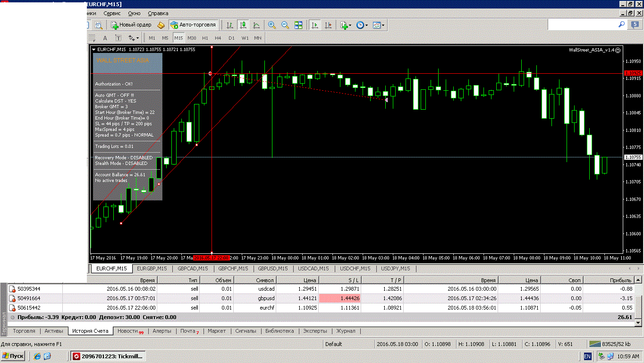Open the MetaEditor book icon

coord(161,25)
